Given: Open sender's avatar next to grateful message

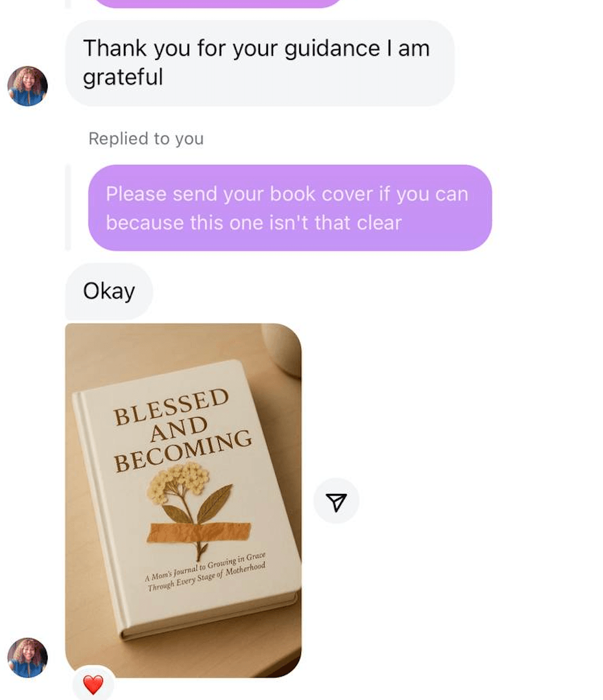Looking at the screenshot, I should [x=27, y=86].
